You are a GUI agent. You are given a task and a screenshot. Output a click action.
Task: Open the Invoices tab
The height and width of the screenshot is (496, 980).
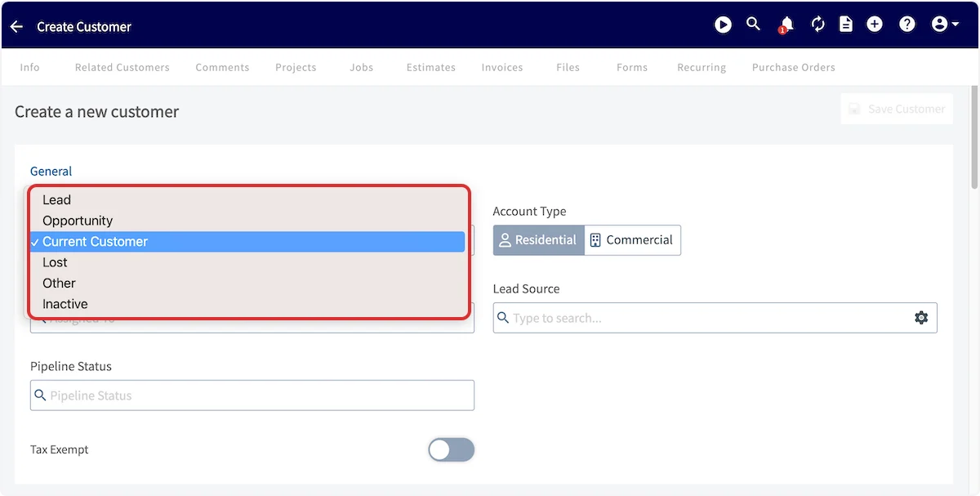click(502, 67)
